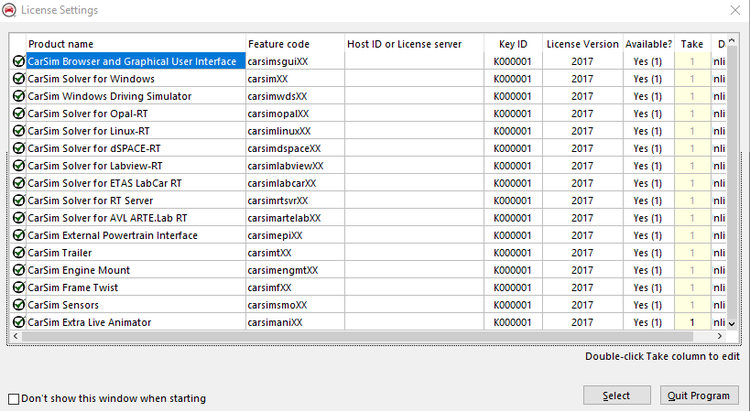Screen dimensions: 750x412
Task: Click the green check icon for CarSim Trailer
Action: point(18,253)
